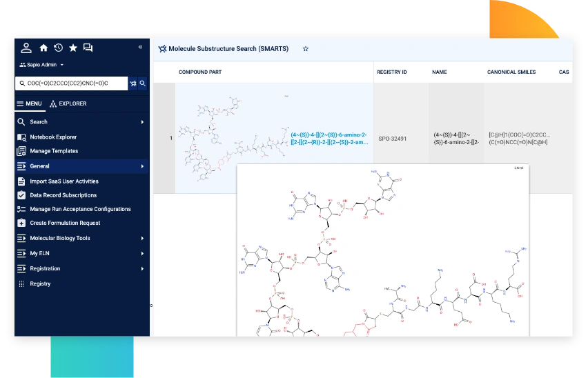Open Import SaaS User Activities

pos(81,181)
